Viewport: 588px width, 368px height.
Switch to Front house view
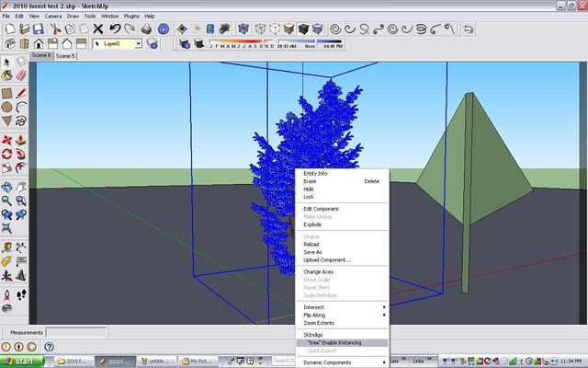39,43
